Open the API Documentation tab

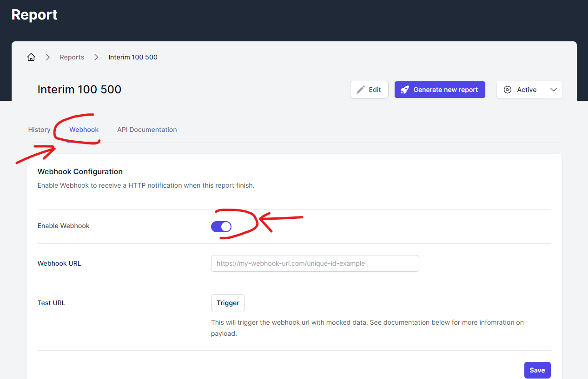tap(147, 130)
